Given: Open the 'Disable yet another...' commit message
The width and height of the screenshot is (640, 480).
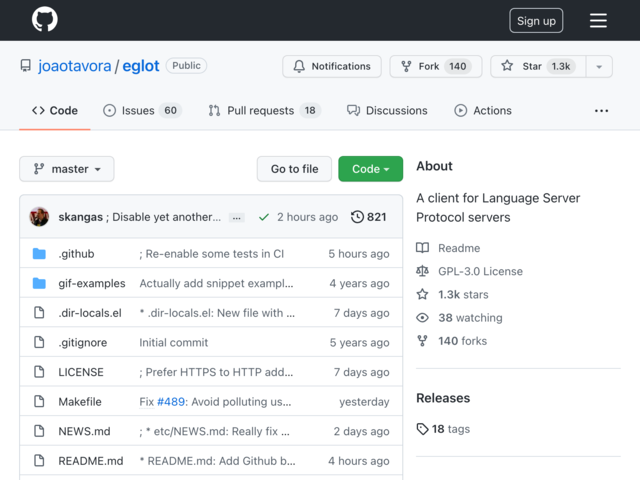Looking at the screenshot, I should (166, 217).
